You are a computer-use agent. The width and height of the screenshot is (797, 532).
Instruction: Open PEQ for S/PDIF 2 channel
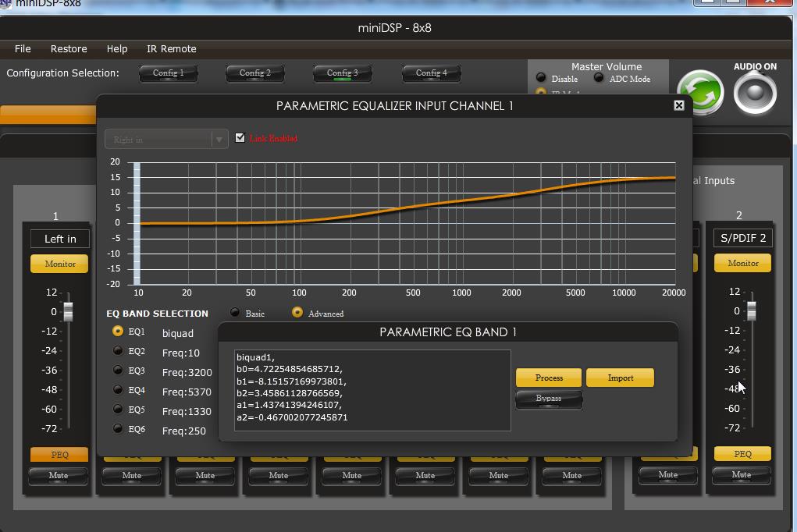(742, 454)
